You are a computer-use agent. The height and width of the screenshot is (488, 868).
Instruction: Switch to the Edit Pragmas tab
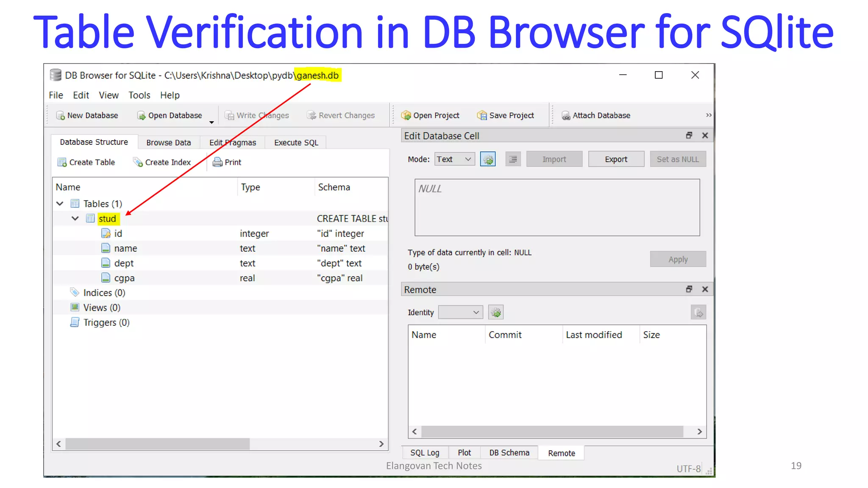(x=233, y=143)
